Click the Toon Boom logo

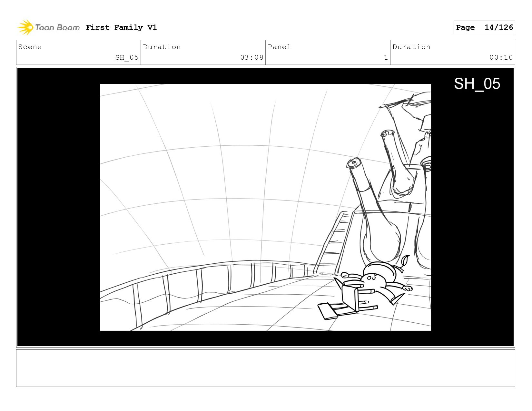click(48, 27)
